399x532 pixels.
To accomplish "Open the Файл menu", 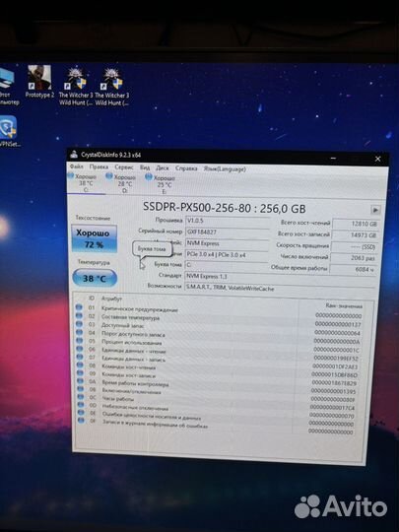I will (x=76, y=166).
